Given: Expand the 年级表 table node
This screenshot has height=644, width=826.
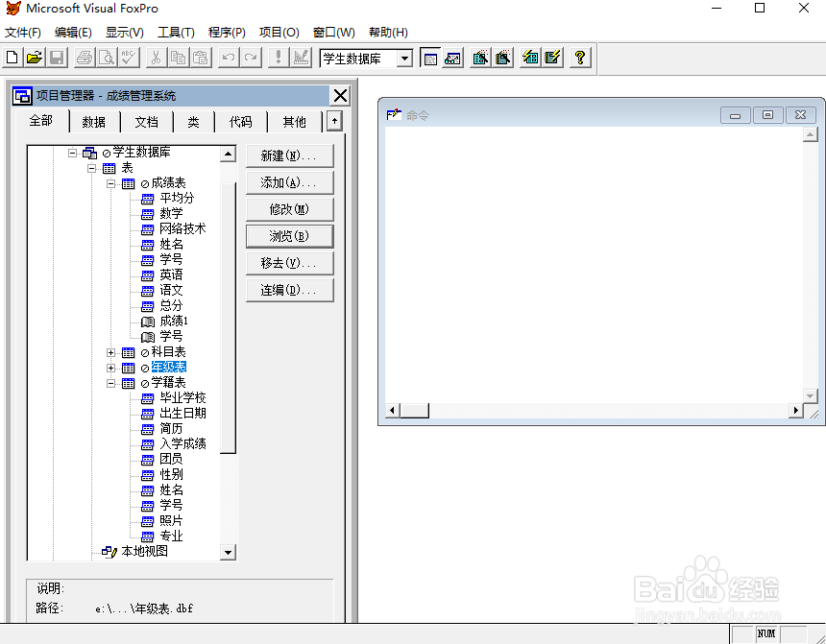Looking at the screenshot, I should 111,368.
